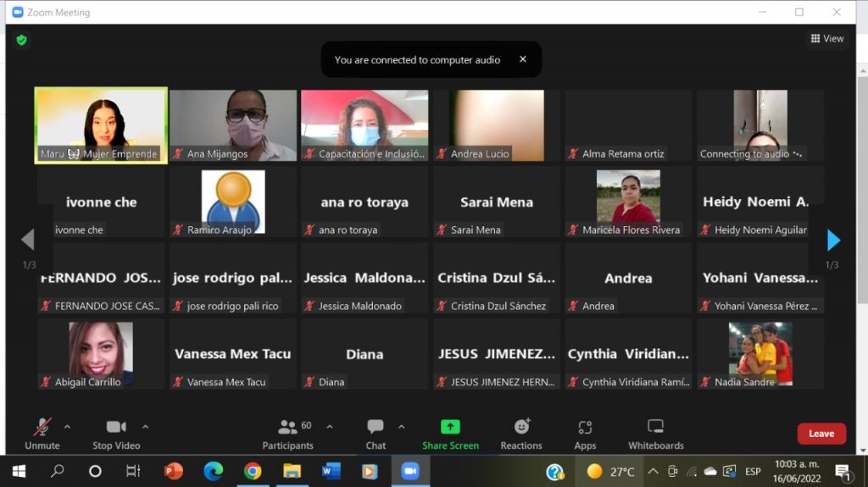
Task: Select Ramiro Araujo avatar tile
Action: click(233, 202)
